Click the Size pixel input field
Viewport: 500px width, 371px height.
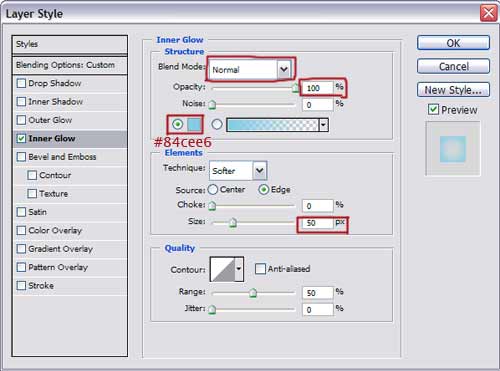318,223
